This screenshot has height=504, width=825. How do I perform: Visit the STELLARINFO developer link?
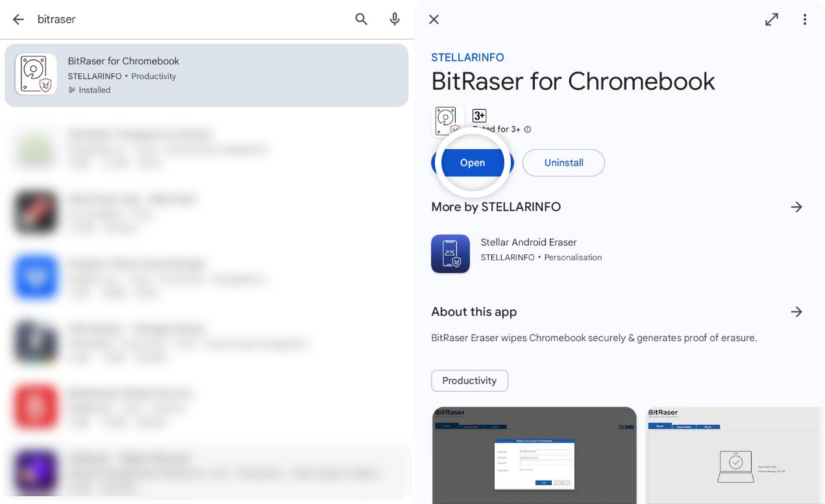467,57
